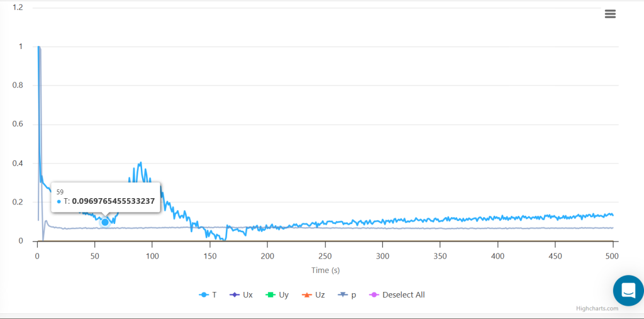Click the 150 tick label on x-axis
The width and height of the screenshot is (644, 319).
(x=209, y=256)
